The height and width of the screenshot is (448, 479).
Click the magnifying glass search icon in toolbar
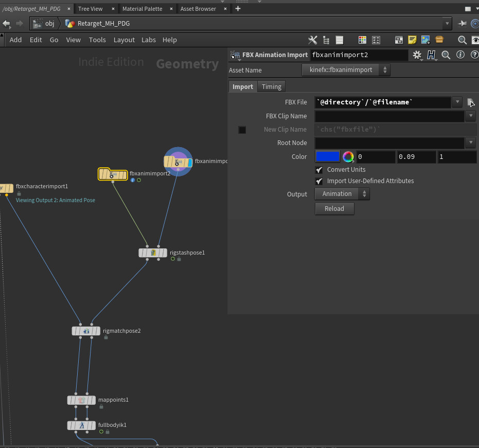(462, 40)
